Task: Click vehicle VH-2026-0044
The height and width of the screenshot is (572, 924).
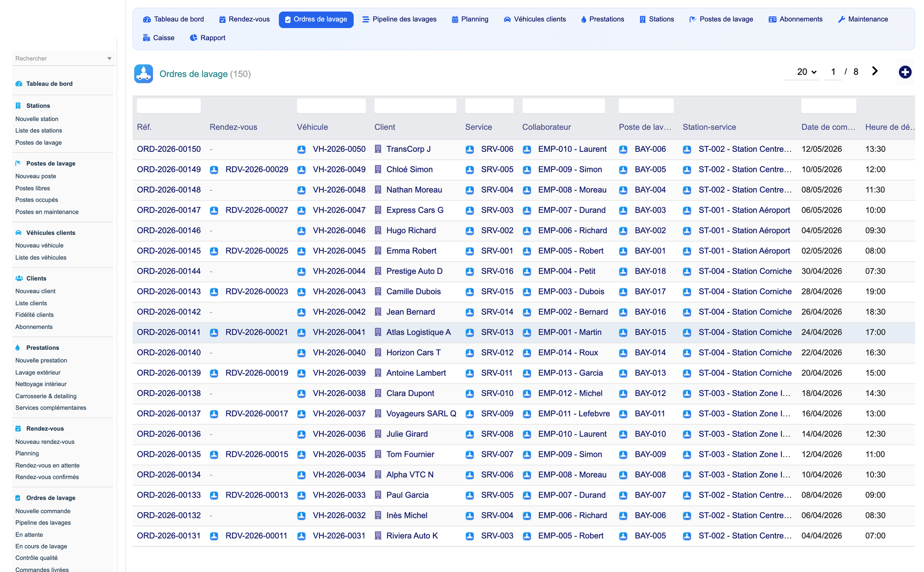Action: click(x=339, y=272)
